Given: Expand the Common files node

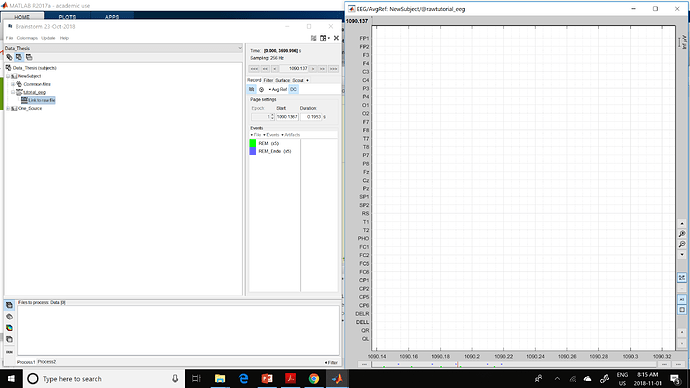Looking at the screenshot, I should point(13,84).
